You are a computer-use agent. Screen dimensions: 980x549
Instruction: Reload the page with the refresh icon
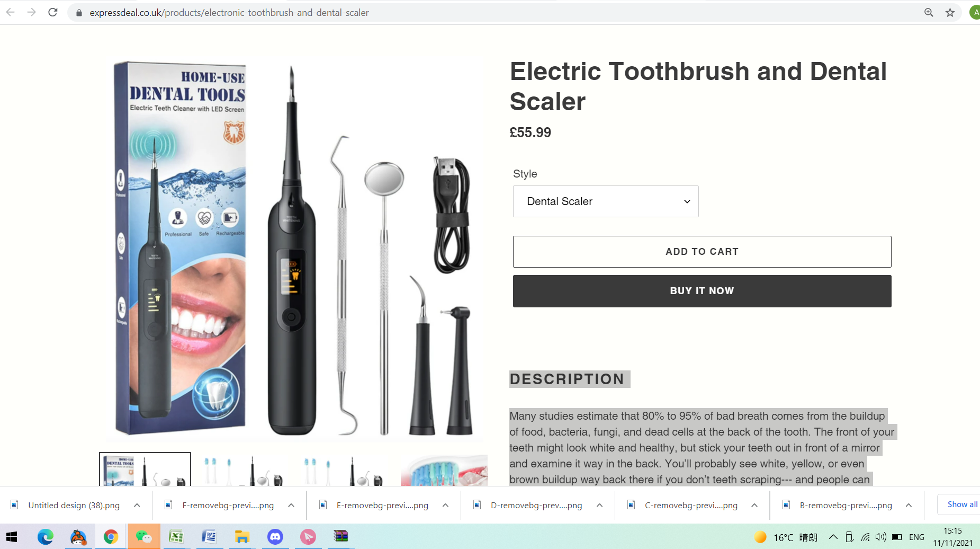[x=52, y=12]
